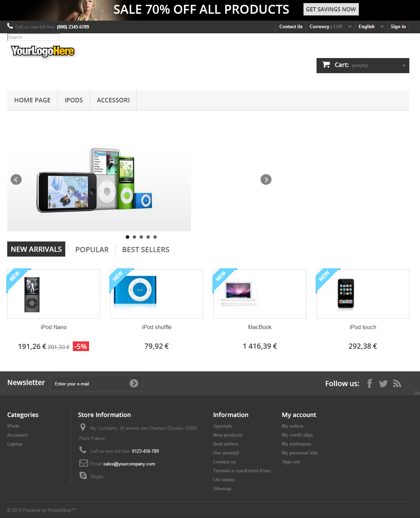This screenshot has height=518, width=420.
Task: Open Accessori category in footer
Action: point(18,435)
